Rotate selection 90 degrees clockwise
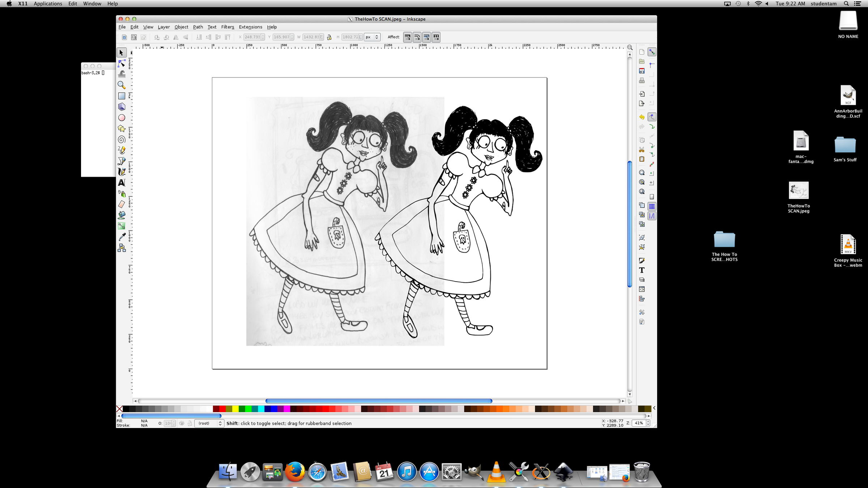This screenshot has height=488, width=868. pos(166,37)
